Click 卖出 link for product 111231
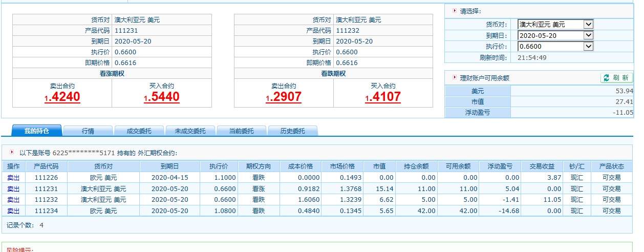644x252 pixels. 13,188
